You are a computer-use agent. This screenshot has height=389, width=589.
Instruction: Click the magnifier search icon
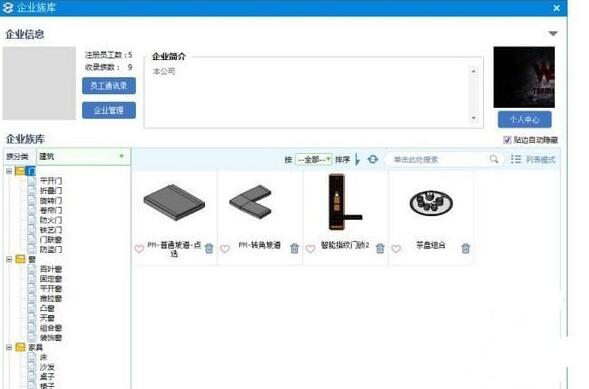tap(494, 159)
